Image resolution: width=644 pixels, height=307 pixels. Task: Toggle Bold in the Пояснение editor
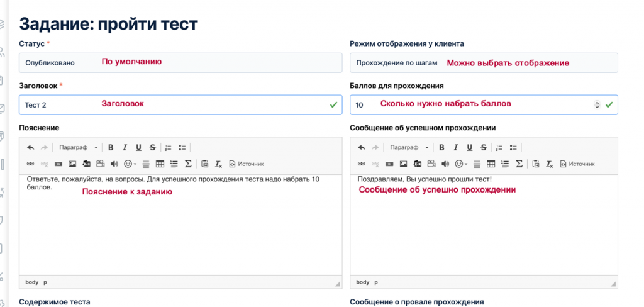pyautogui.click(x=111, y=148)
